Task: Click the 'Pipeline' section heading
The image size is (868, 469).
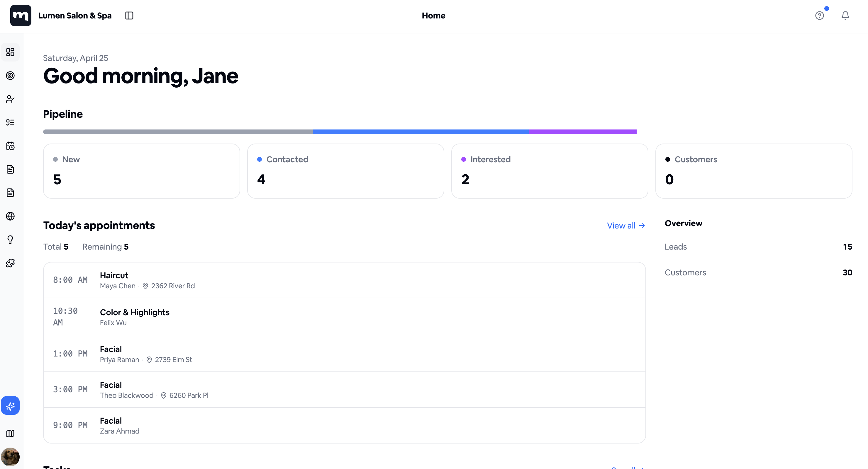Action: [63, 114]
